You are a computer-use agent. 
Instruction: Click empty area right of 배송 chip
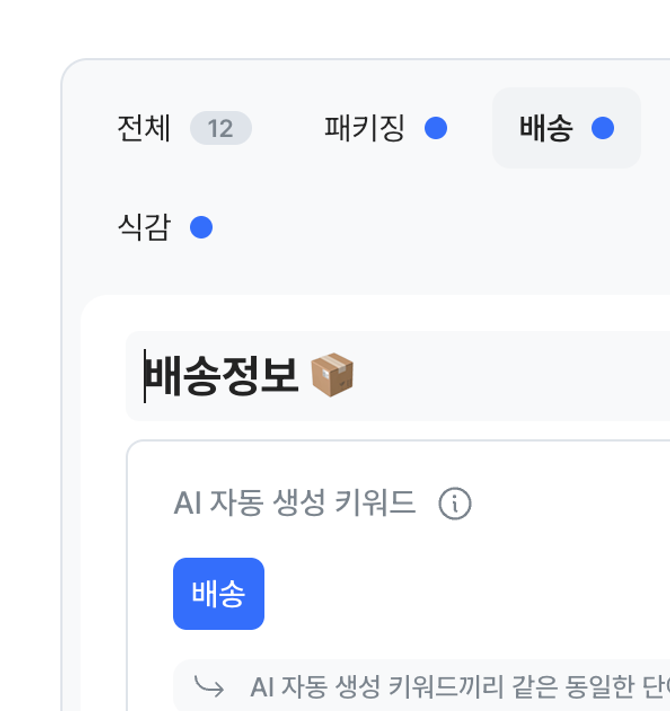coord(450,594)
